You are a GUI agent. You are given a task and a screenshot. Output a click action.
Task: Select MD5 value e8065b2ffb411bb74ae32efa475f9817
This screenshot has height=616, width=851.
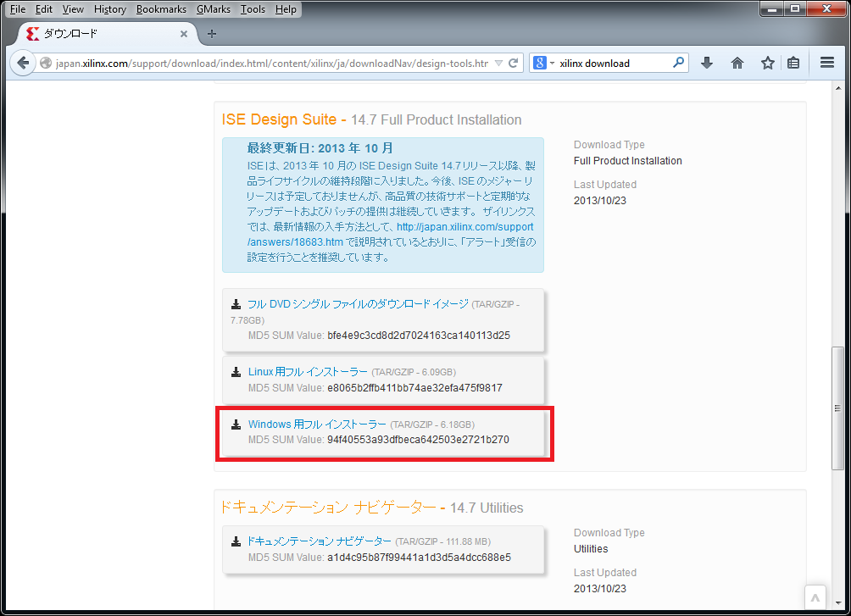pos(414,388)
